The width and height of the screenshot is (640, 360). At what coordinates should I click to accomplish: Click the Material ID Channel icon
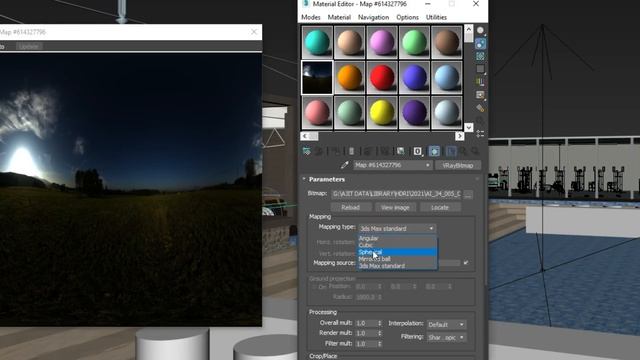click(418, 151)
